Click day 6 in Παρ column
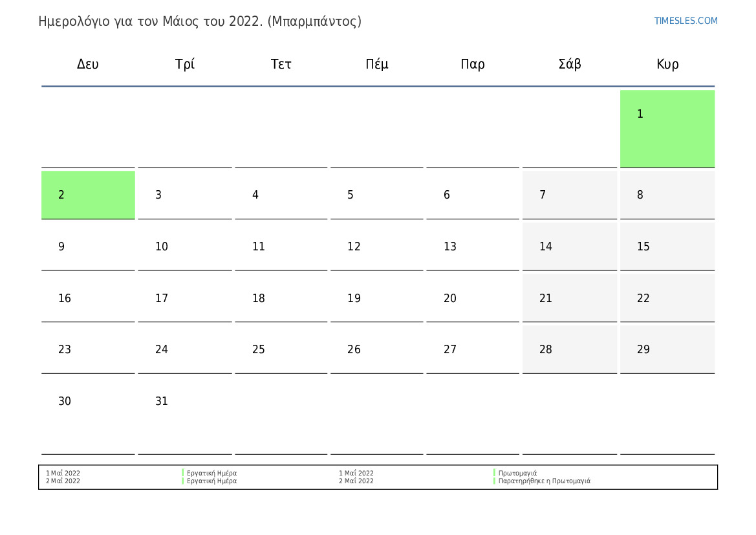The height and width of the screenshot is (535, 756). click(x=473, y=195)
